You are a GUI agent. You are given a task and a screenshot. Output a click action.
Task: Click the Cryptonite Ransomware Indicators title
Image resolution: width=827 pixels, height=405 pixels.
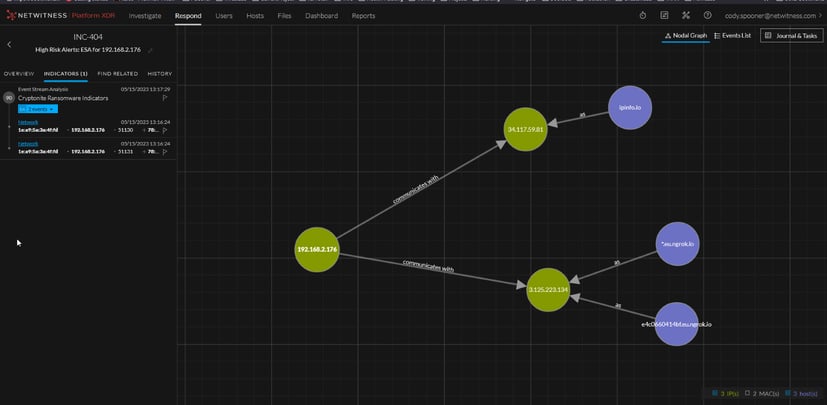tap(63, 98)
